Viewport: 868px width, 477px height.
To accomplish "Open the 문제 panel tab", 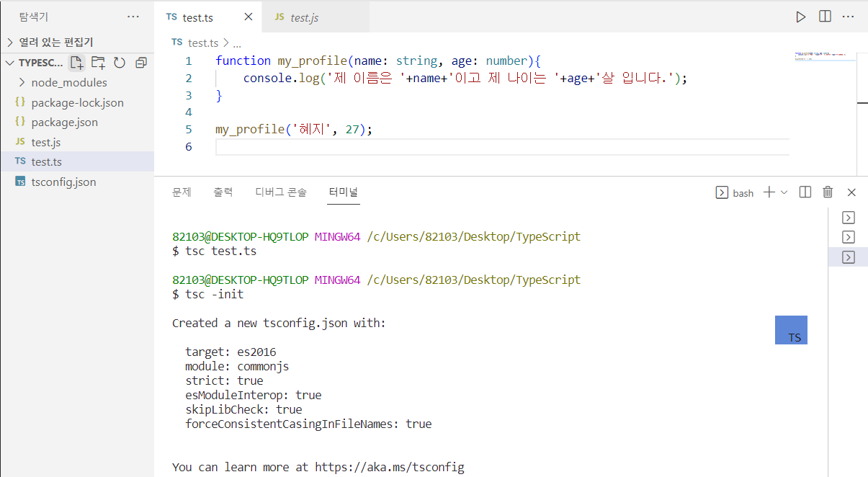I will (x=182, y=192).
